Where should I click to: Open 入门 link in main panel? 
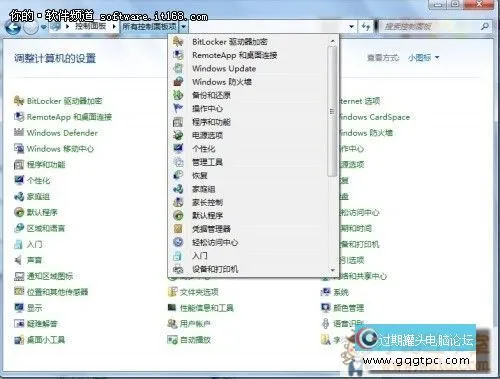click(34, 244)
